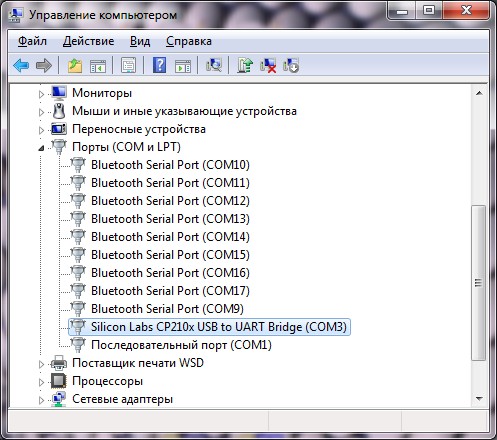Expand the Мониторы tree node
The width and height of the screenshot is (497, 440).
[x=41, y=94]
